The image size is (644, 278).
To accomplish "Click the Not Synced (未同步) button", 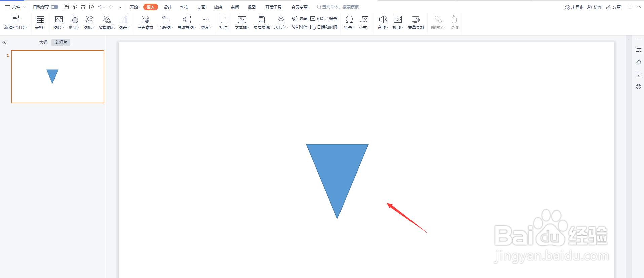I will click(x=574, y=7).
